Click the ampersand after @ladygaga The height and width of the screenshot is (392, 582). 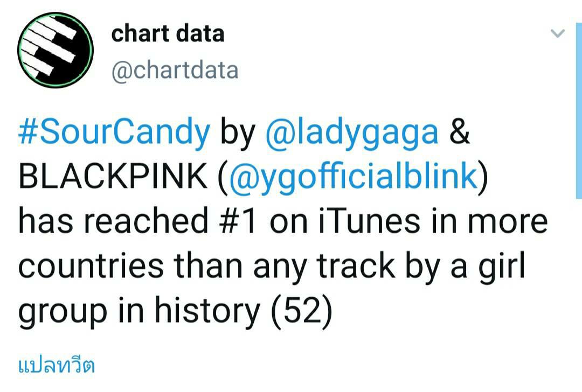coord(460,132)
